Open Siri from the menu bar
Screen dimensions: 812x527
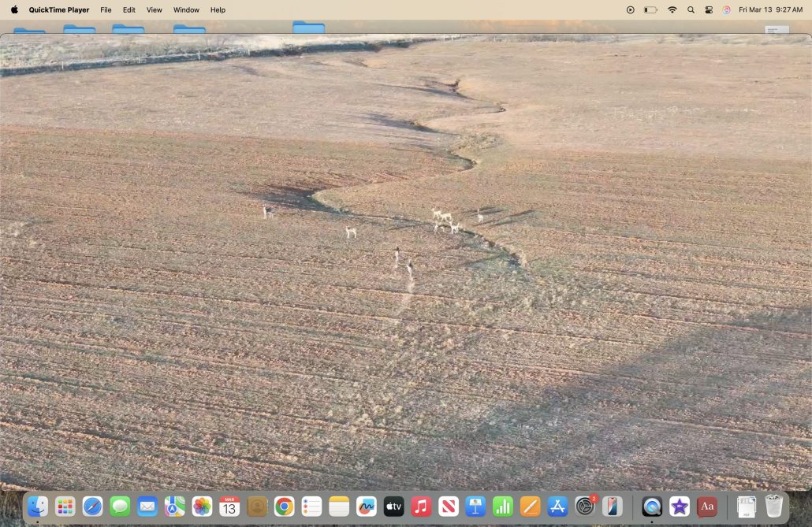tap(726, 10)
